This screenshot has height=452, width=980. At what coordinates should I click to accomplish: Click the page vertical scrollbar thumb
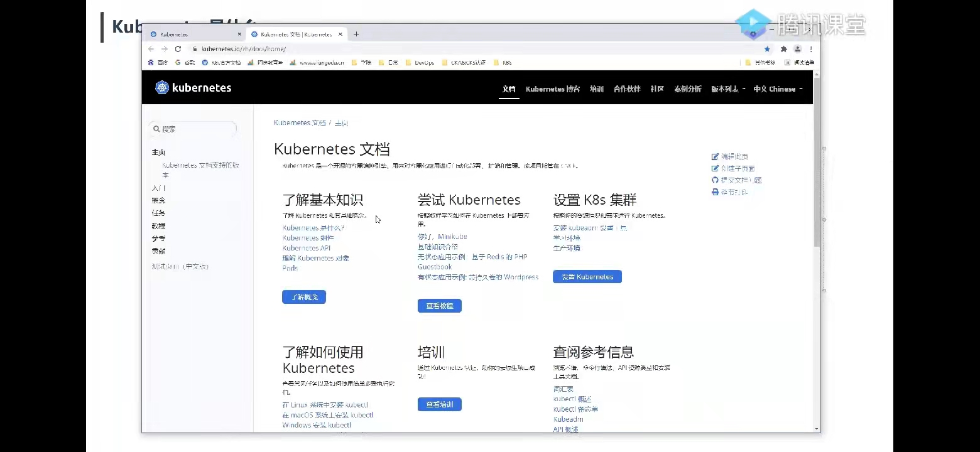pyautogui.click(x=817, y=161)
